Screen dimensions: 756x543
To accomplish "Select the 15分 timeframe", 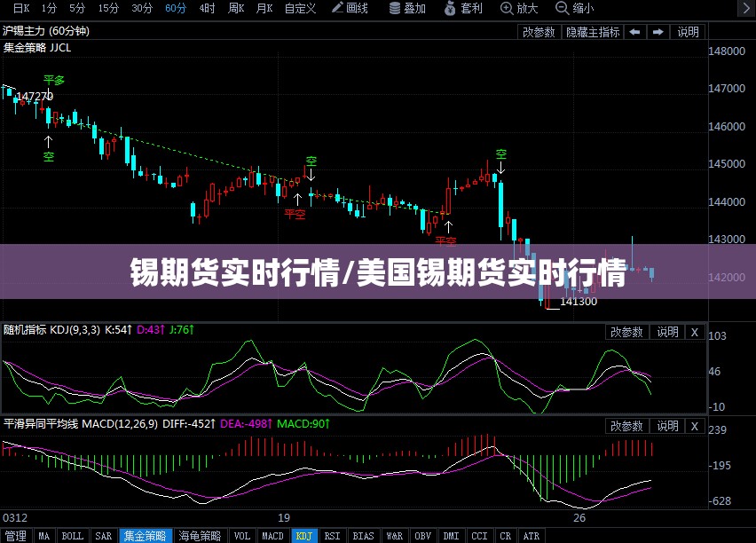I will [108, 8].
